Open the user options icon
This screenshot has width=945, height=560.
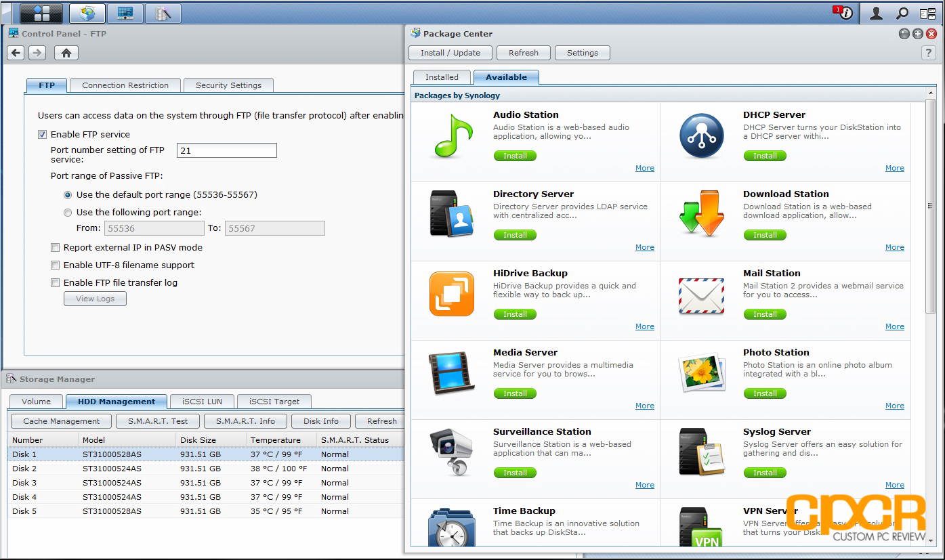(876, 13)
